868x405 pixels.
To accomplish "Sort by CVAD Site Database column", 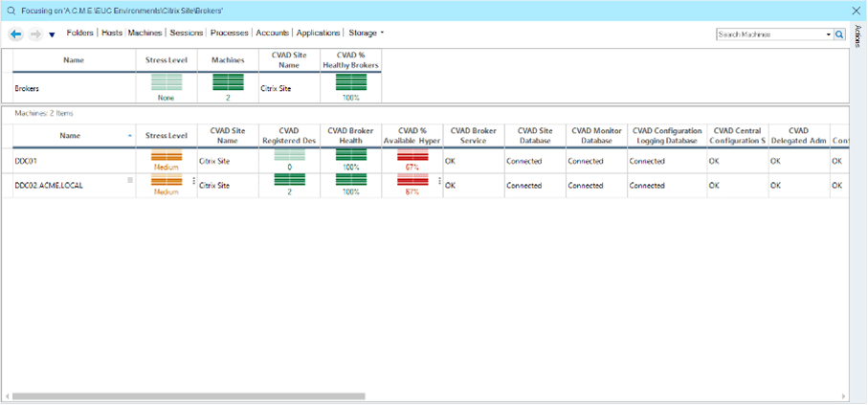I will tap(535, 136).
